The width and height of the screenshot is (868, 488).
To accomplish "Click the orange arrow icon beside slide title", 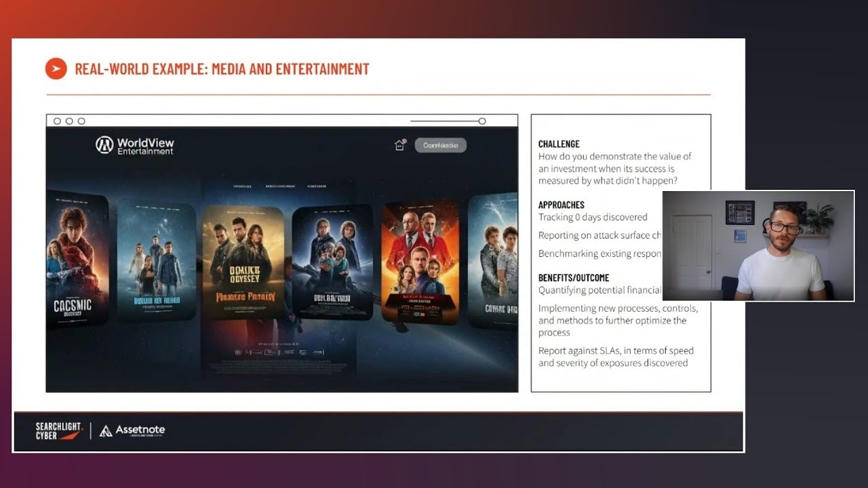I will coord(56,68).
